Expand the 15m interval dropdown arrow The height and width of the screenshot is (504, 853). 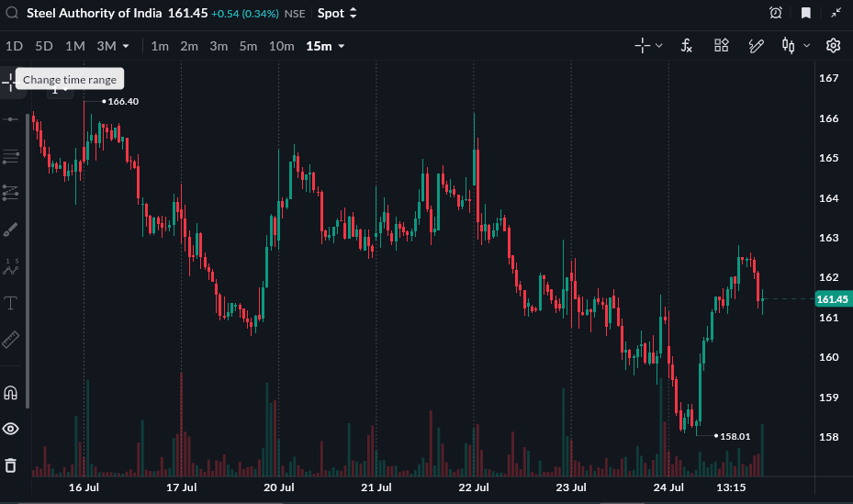(x=342, y=46)
